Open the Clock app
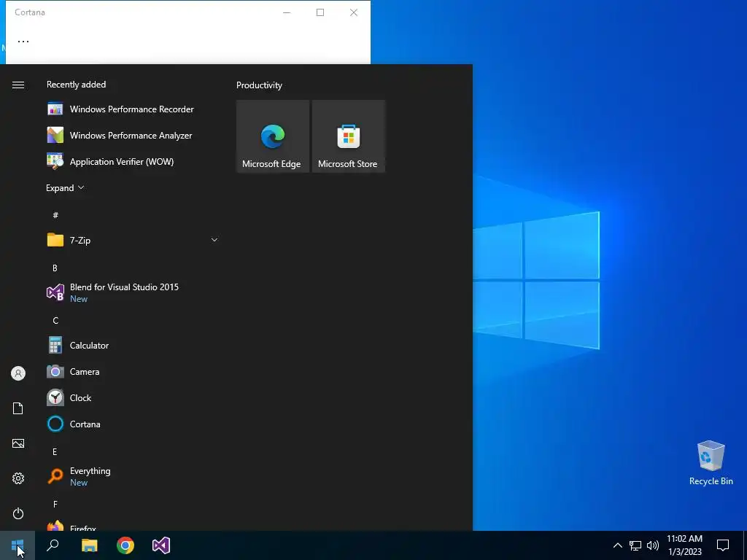Viewport: 747px width, 560px height. point(133,397)
